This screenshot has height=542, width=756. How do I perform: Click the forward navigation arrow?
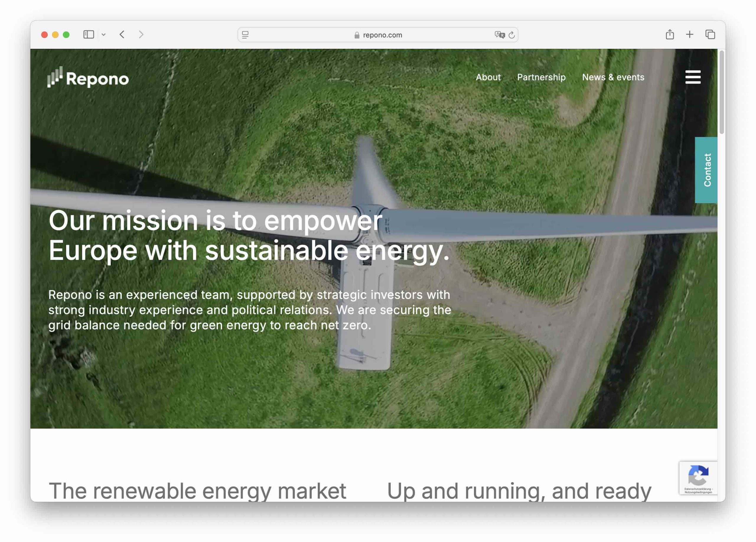(141, 34)
